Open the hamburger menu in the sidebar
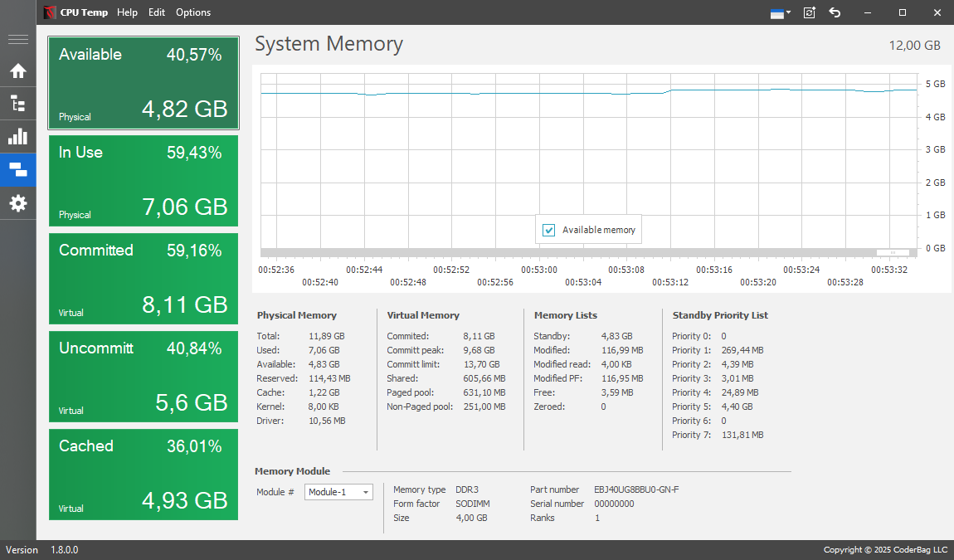Screen dimensions: 954x560 click(x=17, y=40)
